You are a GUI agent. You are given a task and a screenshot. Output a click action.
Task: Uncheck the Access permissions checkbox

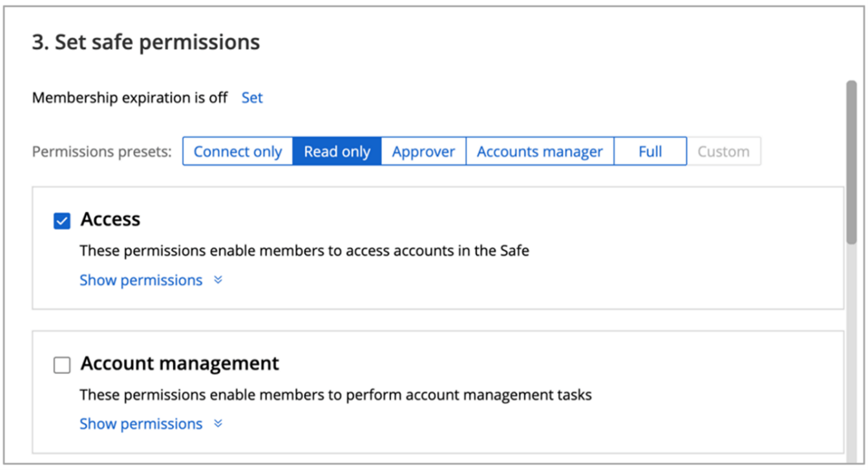(x=62, y=222)
